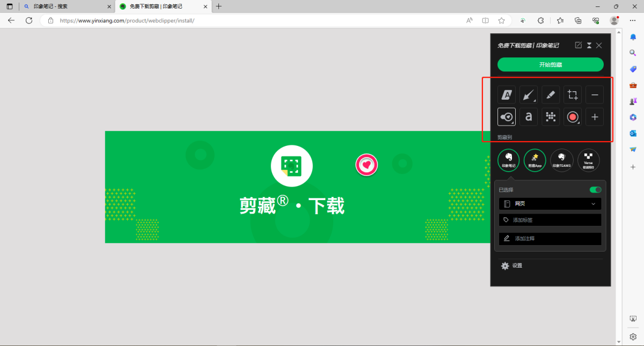
Task: Click the 添加标签 tag field
Action: [x=550, y=220]
